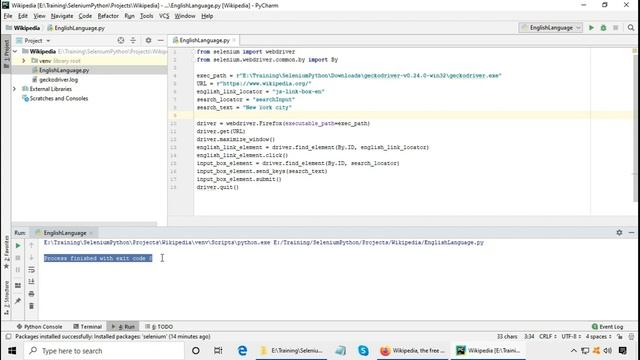The height and width of the screenshot is (360, 640).
Task: Open the VCS menu
Action: (x=164, y=16)
